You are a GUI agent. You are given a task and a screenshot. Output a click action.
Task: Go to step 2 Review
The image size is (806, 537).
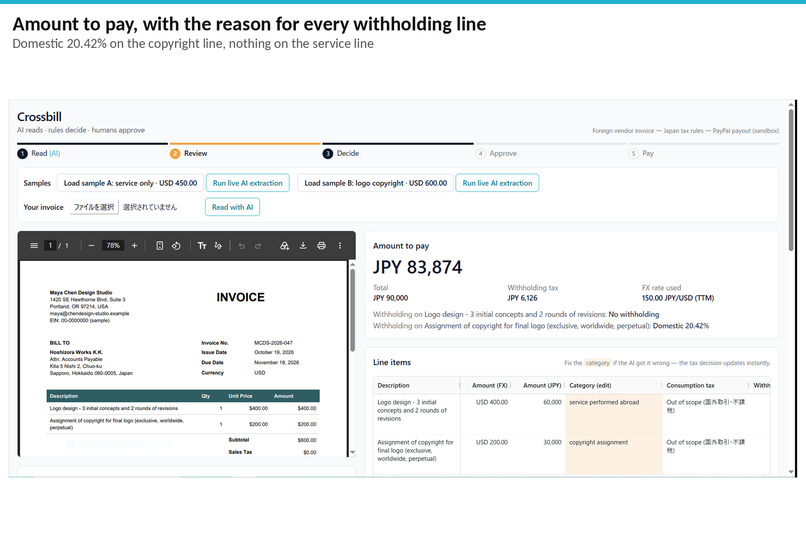[189, 153]
